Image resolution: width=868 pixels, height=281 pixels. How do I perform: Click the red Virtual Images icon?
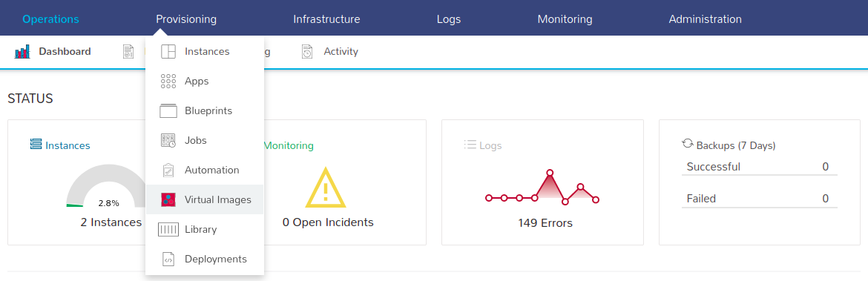pyautogui.click(x=168, y=199)
